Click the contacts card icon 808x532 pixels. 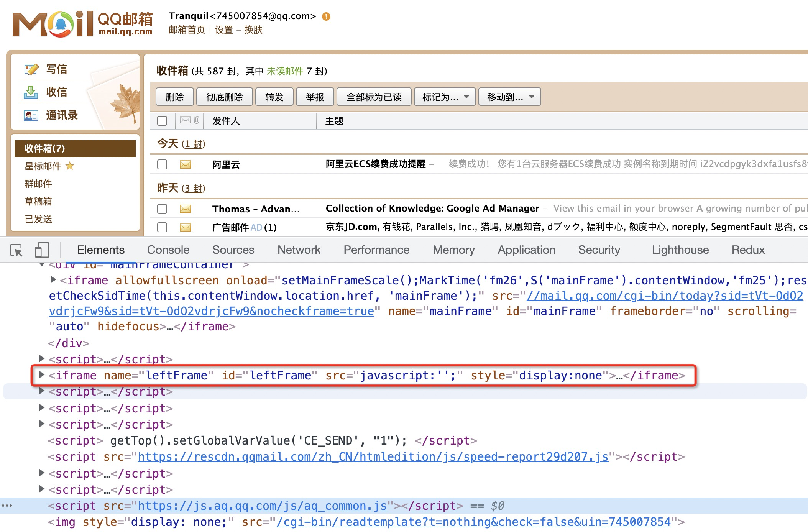coord(31,115)
